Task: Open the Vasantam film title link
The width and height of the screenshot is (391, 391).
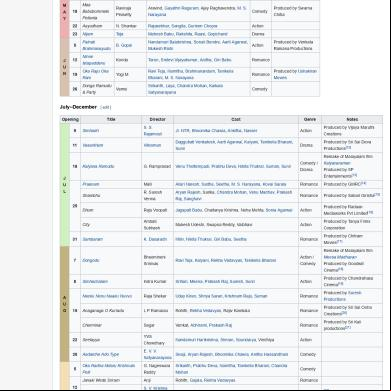Action: [x=93, y=145]
